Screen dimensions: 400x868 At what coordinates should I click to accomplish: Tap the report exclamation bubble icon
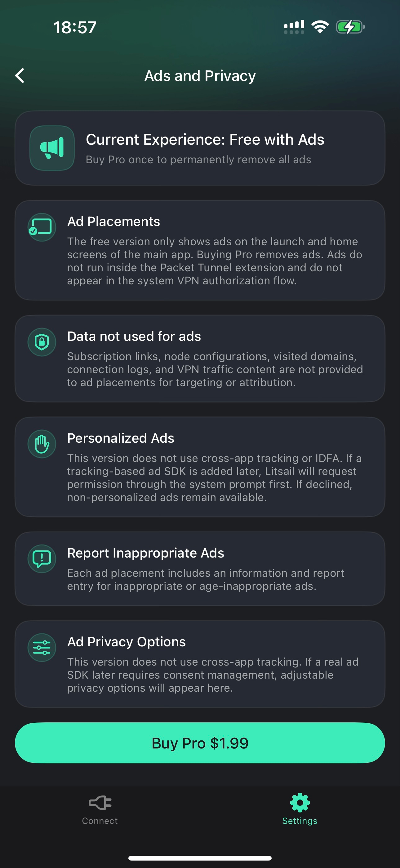(x=42, y=559)
